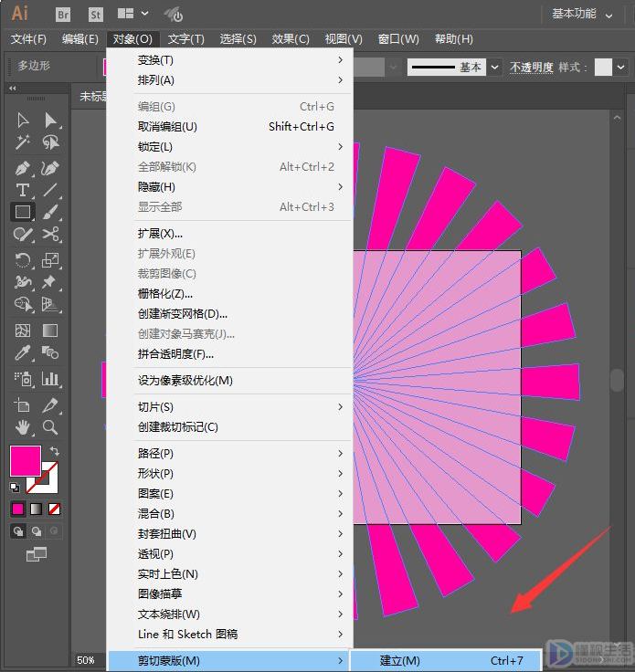Select the Puppet Warp pin tool
Image resolution: width=635 pixels, height=672 pixels.
pyautogui.click(x=50, y=282)
